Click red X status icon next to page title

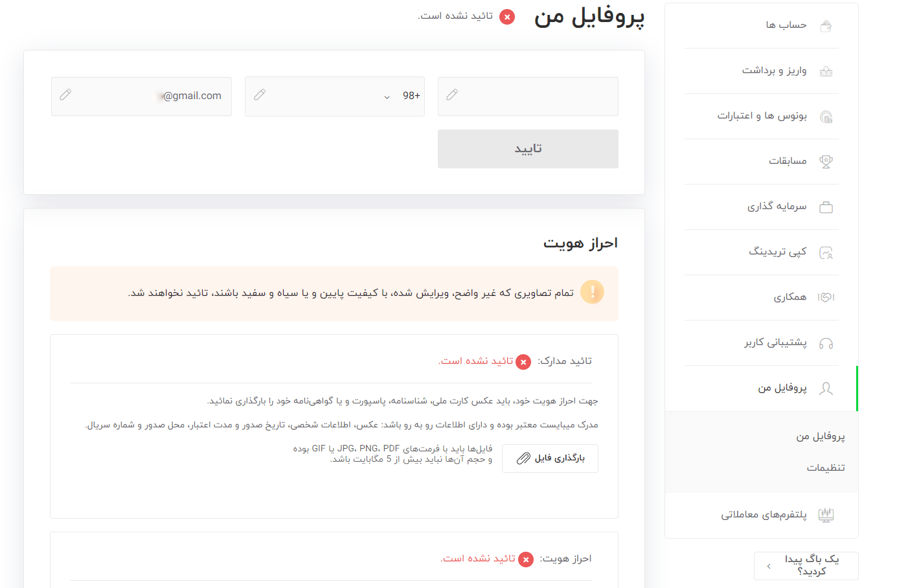coord(507,17)
